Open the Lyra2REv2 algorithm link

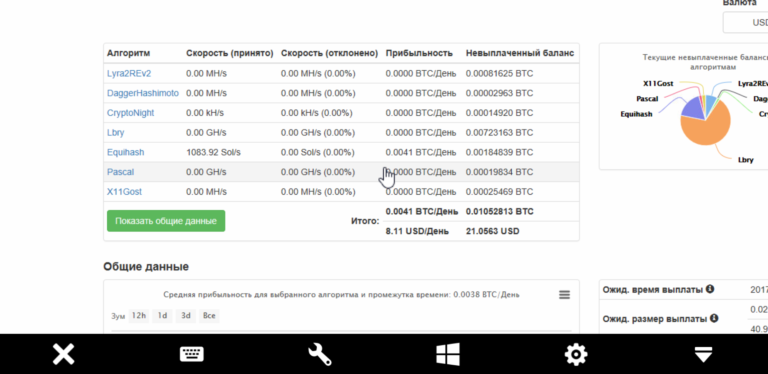click(x=129, y=73)
